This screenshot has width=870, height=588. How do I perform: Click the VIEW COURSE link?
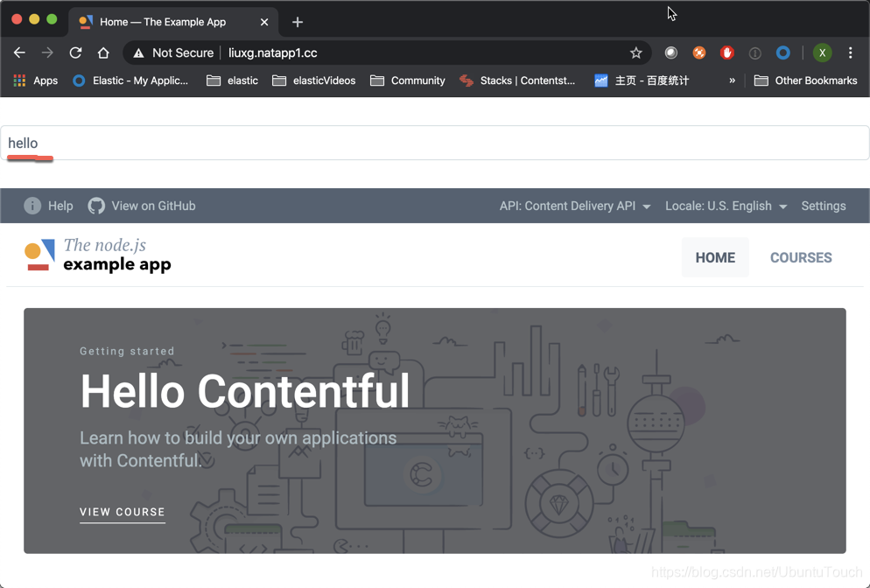tap(122, 513)
